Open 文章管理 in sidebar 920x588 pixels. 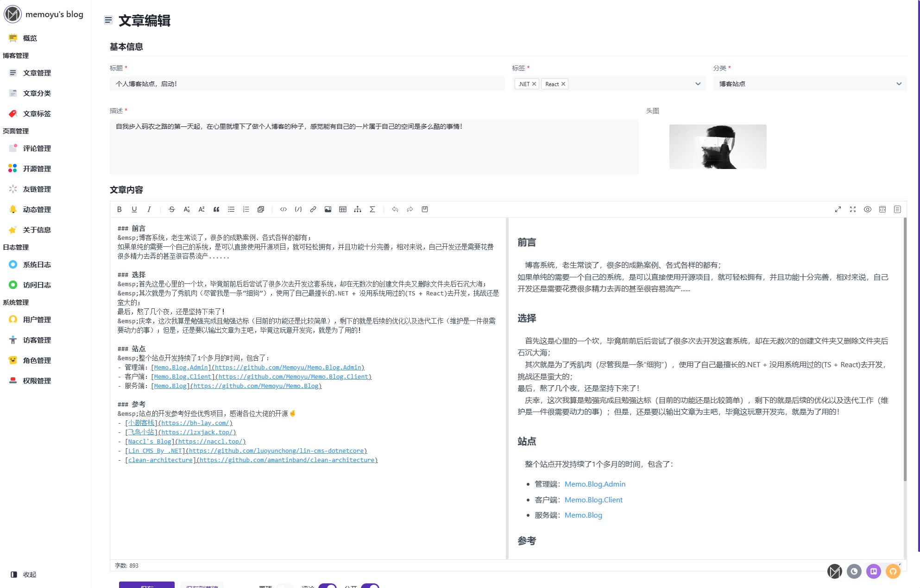(37, 73)
